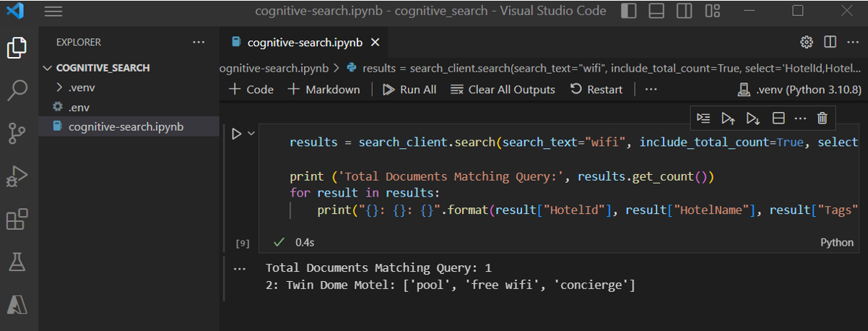Click the 0.4s execution time label
Image resolution: width=868 pixels, height=331 pixels.
coord(305,242)
